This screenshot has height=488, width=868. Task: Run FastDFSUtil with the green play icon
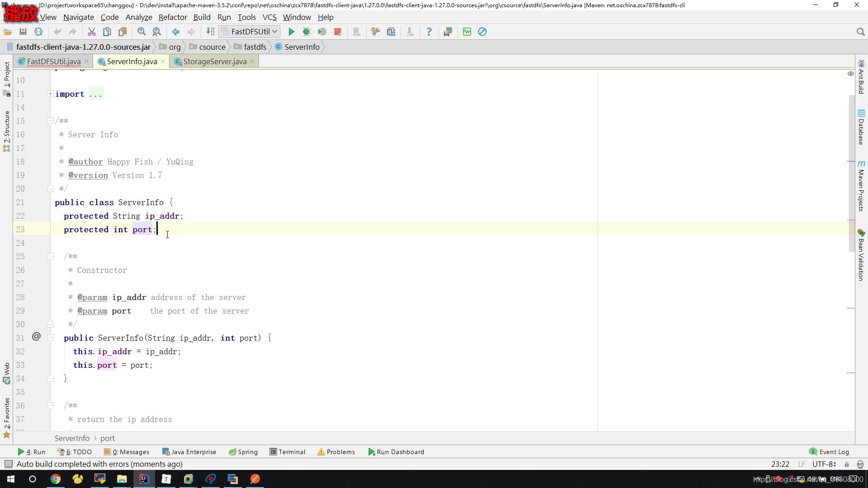[292, 32]
